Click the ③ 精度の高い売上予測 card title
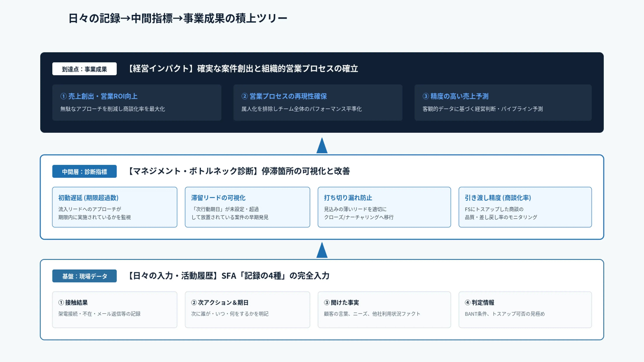This screenshot has height=362, width=644. point(455,96)
